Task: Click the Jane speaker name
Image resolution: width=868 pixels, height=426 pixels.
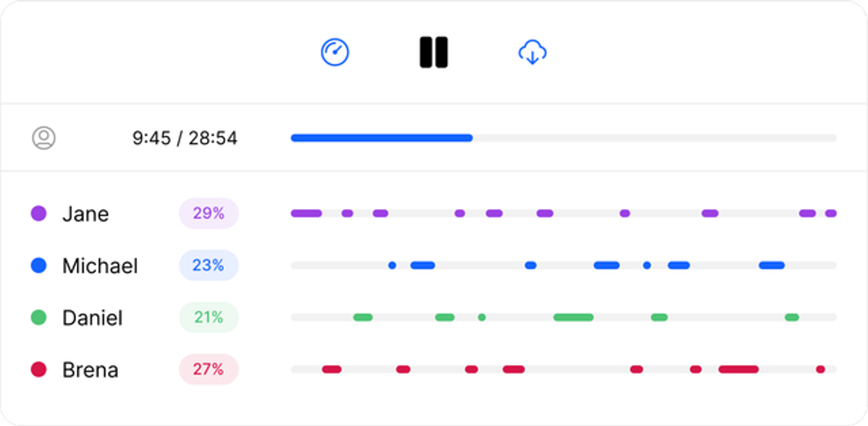Action: (x=85, y=214)
